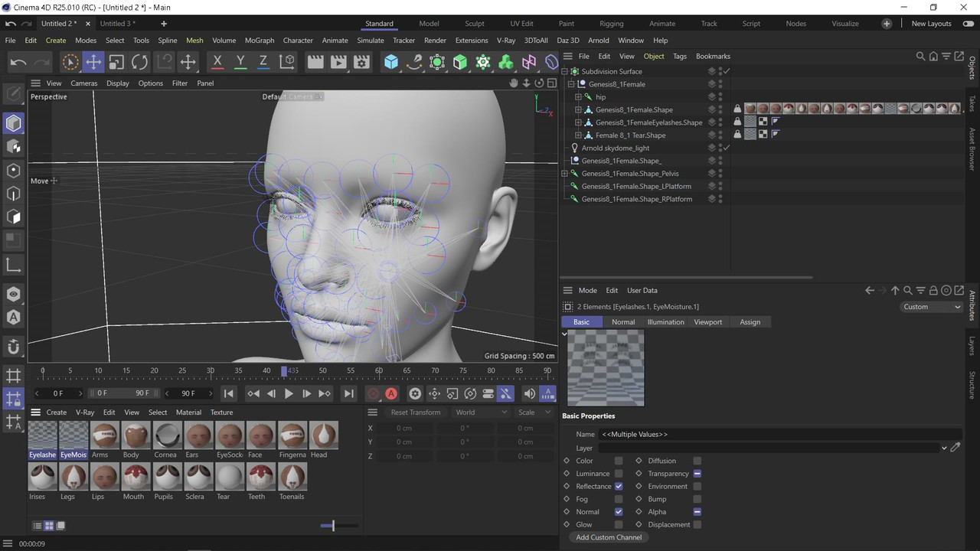The height and width of the screenshot is (551, 980).
Task: Add a Cube primitive object
Action: point(391,62)
